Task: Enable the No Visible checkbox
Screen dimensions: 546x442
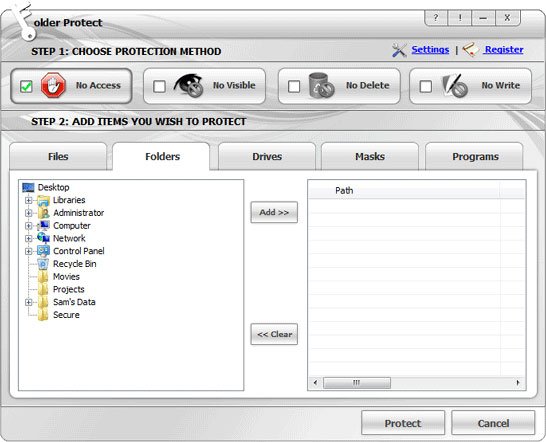Action: 159,86
